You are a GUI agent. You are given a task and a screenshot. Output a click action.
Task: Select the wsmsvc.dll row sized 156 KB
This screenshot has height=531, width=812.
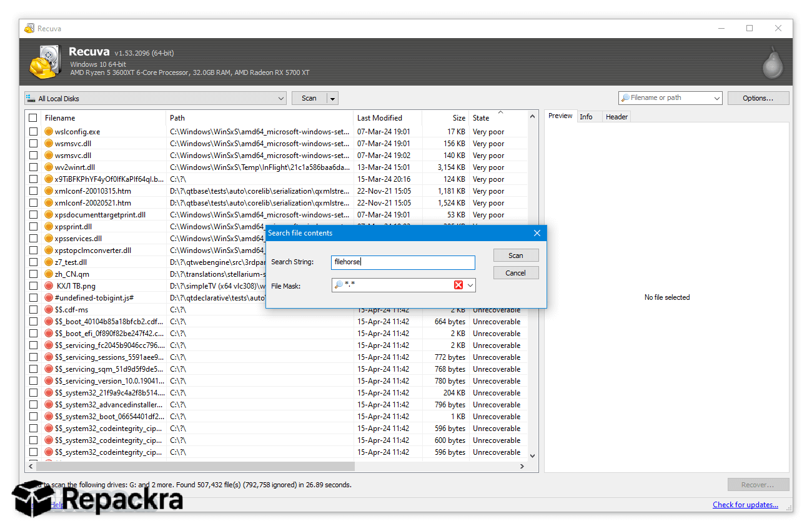pos(276,144)
